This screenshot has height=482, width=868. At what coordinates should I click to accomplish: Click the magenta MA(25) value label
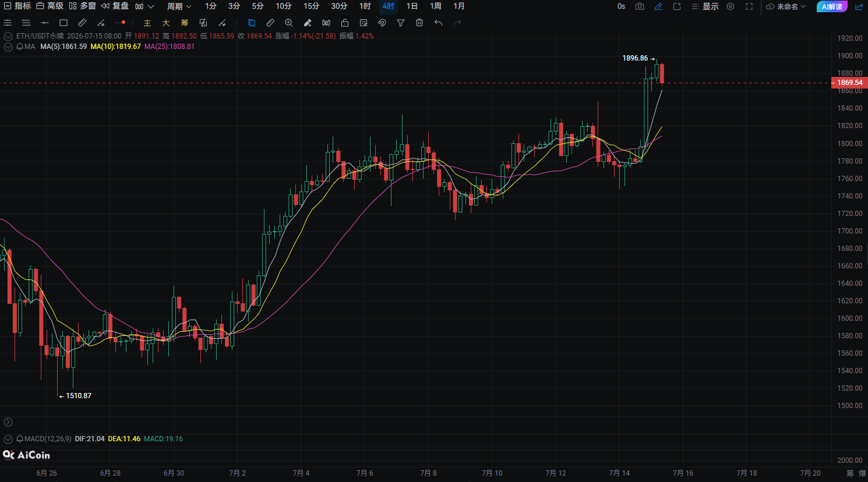170,47
